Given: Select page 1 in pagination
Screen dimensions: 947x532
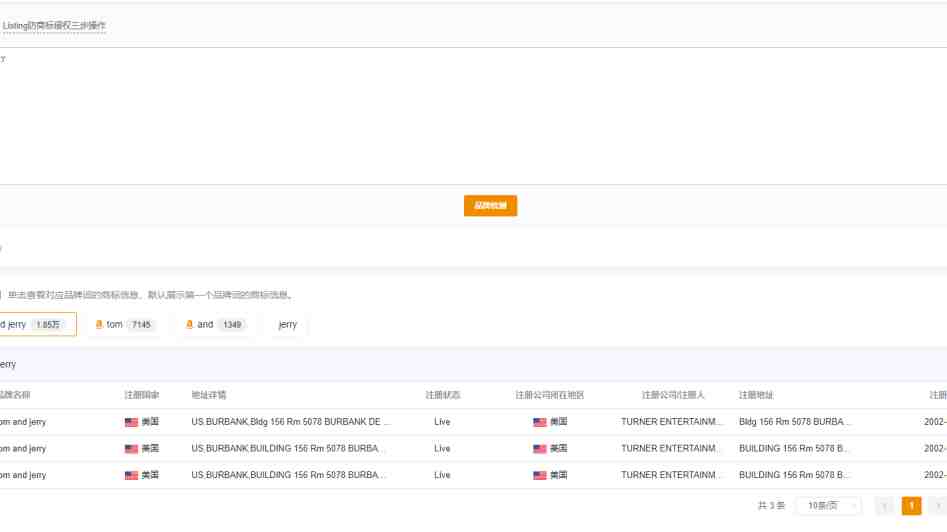Looking at the screenshot, I should 911,506.
